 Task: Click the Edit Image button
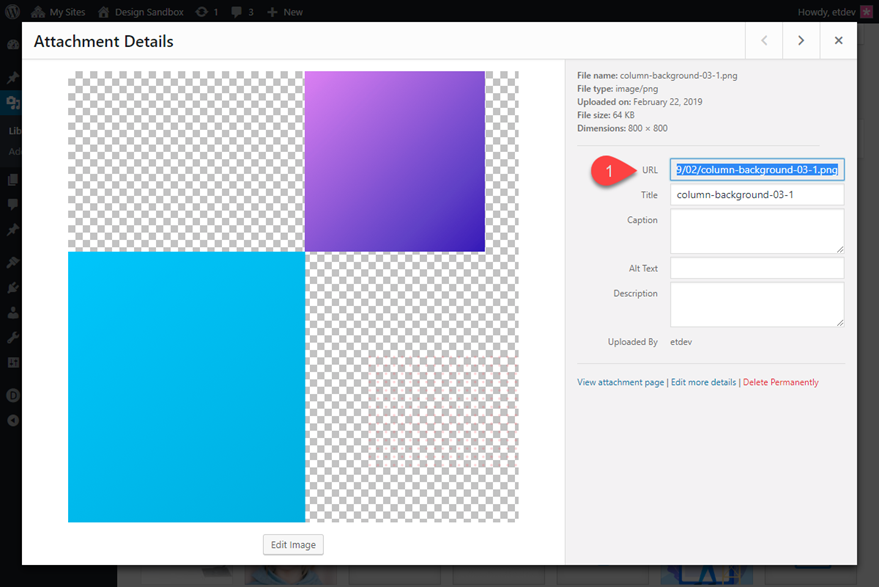(x=293, y=545)
